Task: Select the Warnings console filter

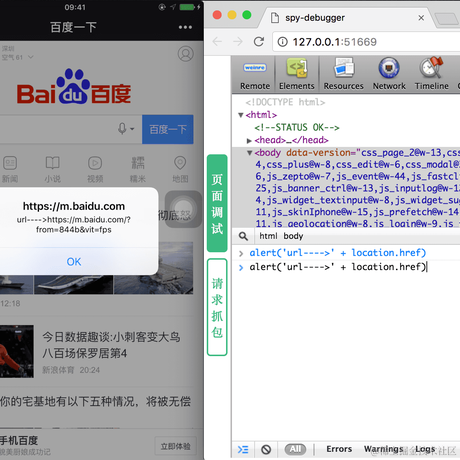Action: click(x=383, y=449)
